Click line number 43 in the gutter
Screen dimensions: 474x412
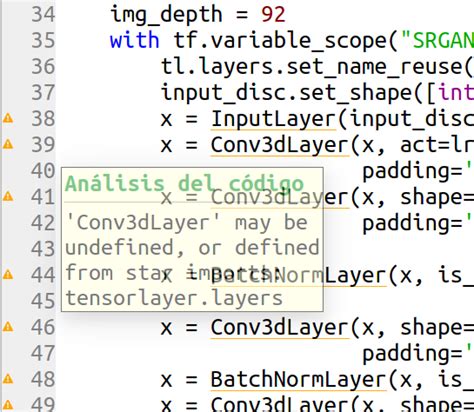click(43, 249)
